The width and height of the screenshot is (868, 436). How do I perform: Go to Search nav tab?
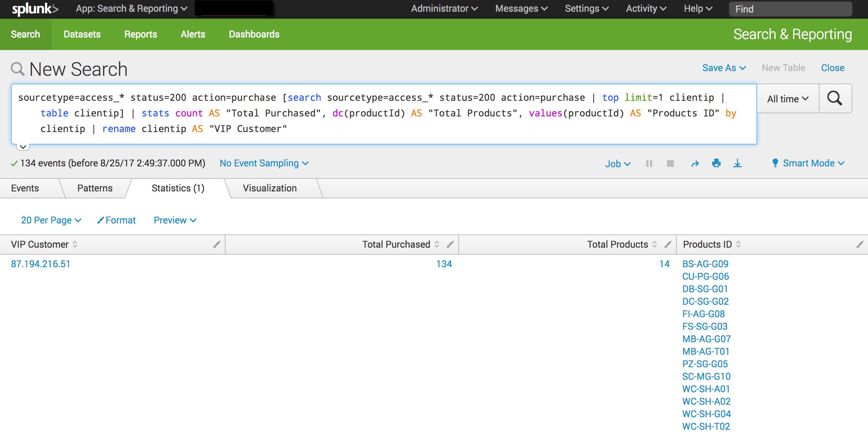click(25, 34)
